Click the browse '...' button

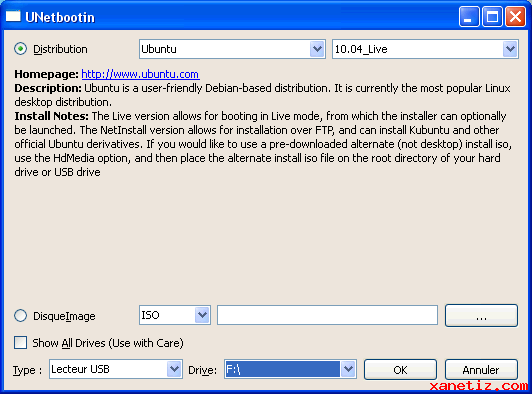point(481,316)
